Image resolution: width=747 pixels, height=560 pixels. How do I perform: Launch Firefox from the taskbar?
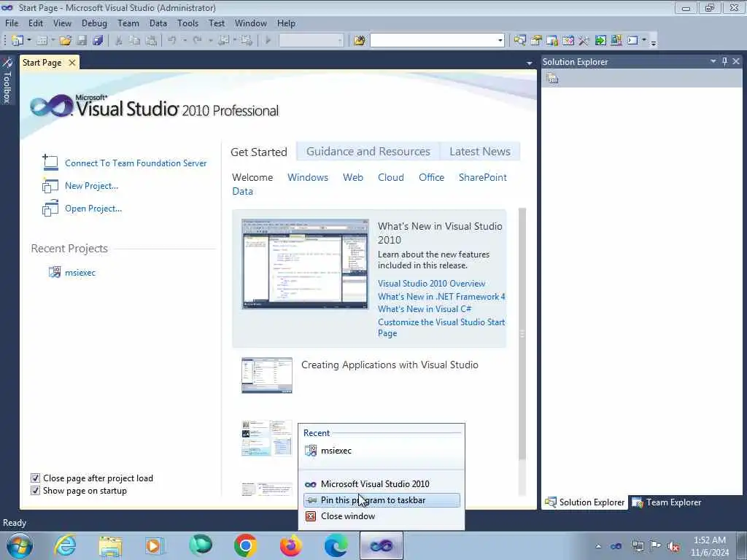[x=290, y=545]
